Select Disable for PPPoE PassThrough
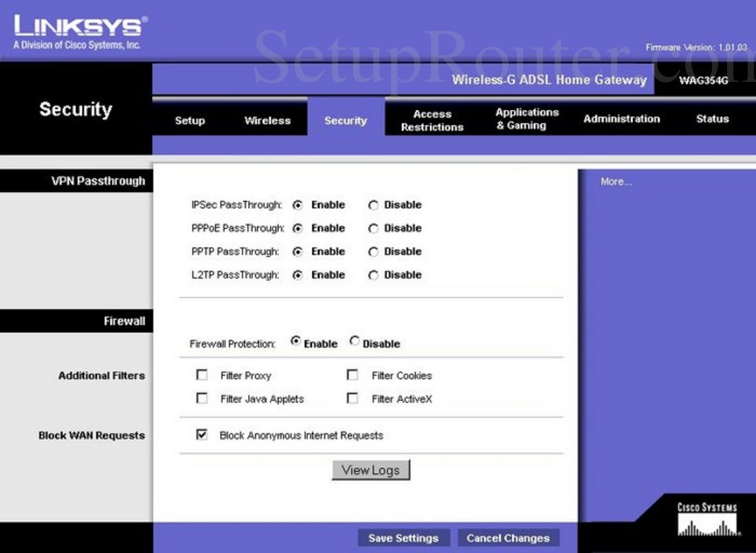 click(373, 228)
